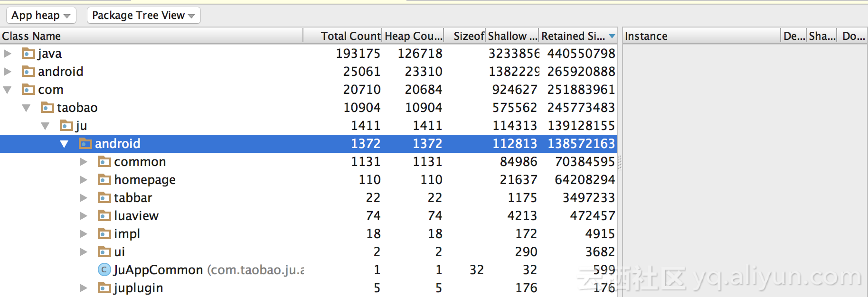Expand the luaview package node
868x297 pixels.
pos(83,216)
